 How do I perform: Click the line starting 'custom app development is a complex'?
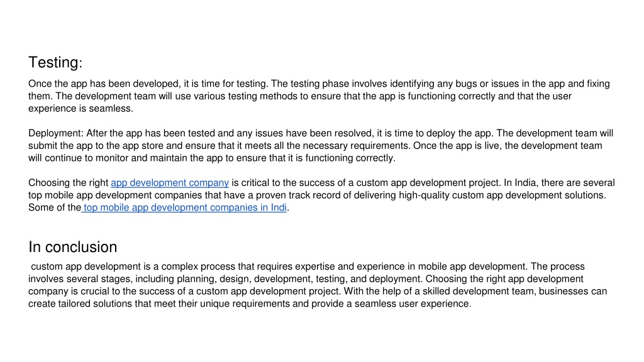pyautogui.click(x=308, y=266)
